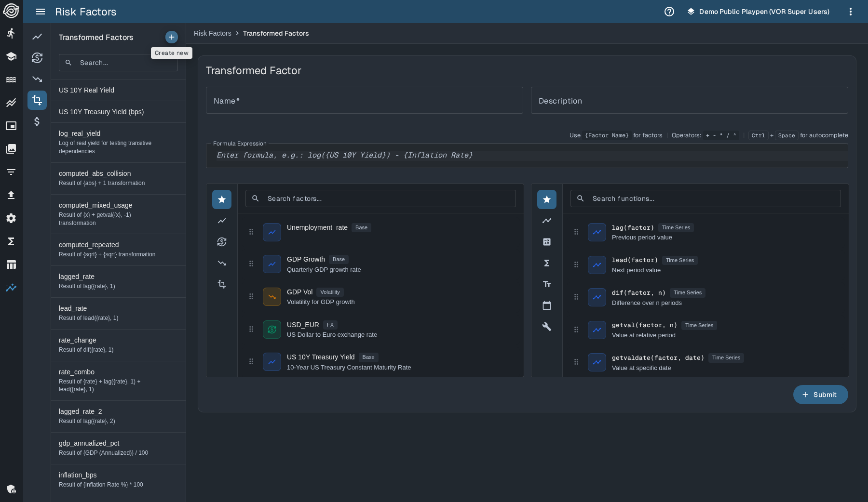Click the Submit button
The width and height of the screenshot is (868, 502).
pos(820,395)
